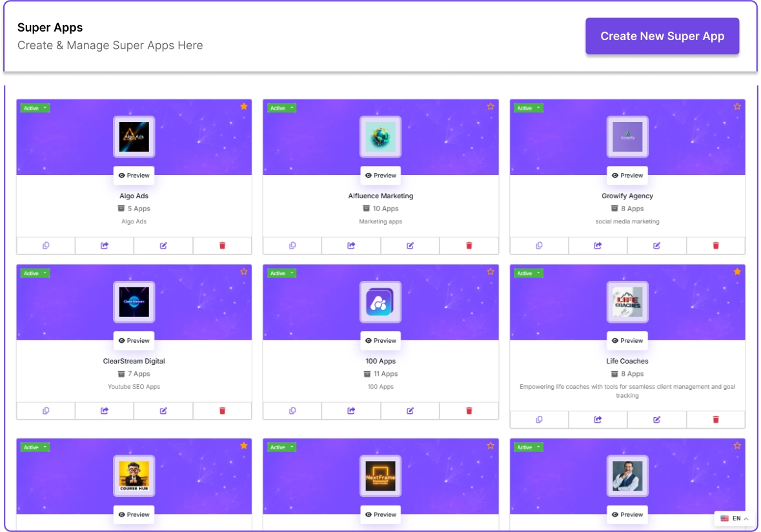Viewport: 761px width, 532px height.
Task: Click Create New Super App button
Action: click(x=662, y=36)
